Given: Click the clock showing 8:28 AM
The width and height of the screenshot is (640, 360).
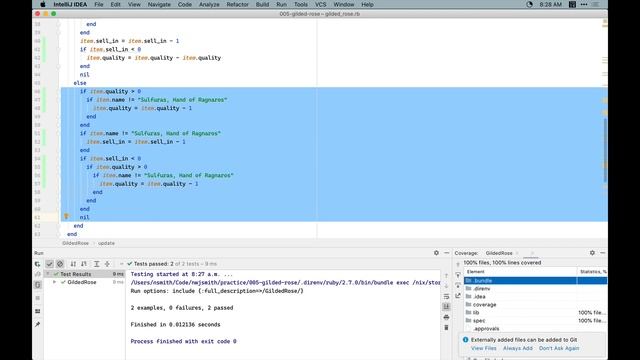Looking at the screenshot, I should (551, 4).
